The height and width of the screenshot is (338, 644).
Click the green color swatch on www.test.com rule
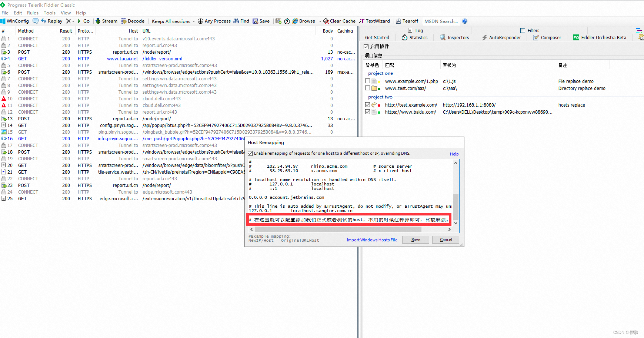pos(379,88)
